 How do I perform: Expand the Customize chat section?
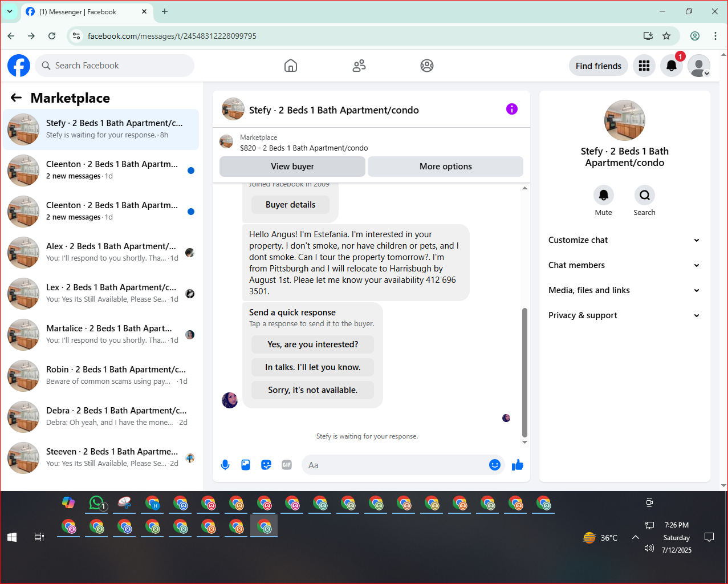(x=624, y=240)
